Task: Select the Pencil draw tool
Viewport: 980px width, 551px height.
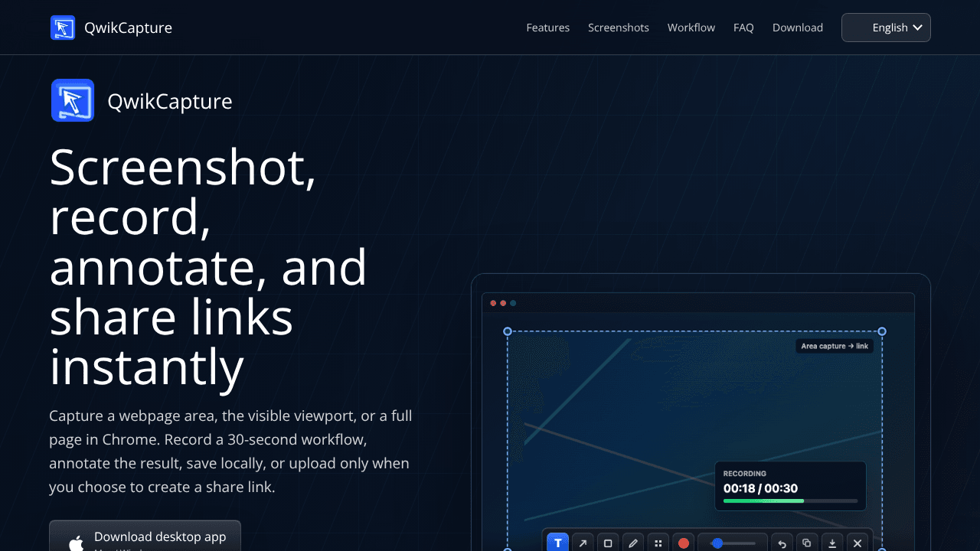Action: coord(632,543)
